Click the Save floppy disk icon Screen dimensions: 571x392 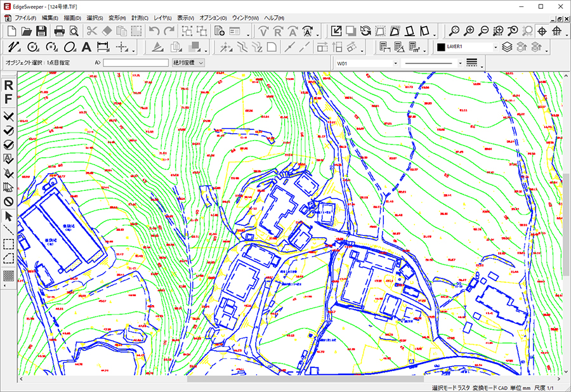tap(41, 31)
